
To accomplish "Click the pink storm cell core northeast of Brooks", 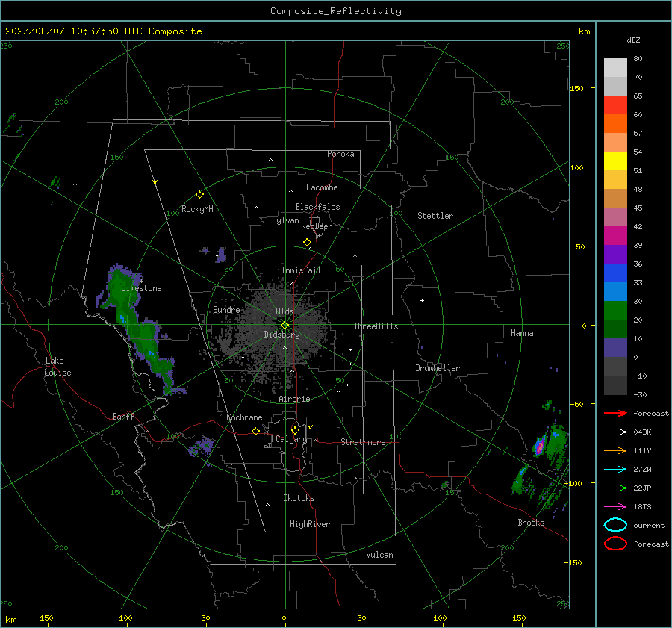I will tap(540, 446).
